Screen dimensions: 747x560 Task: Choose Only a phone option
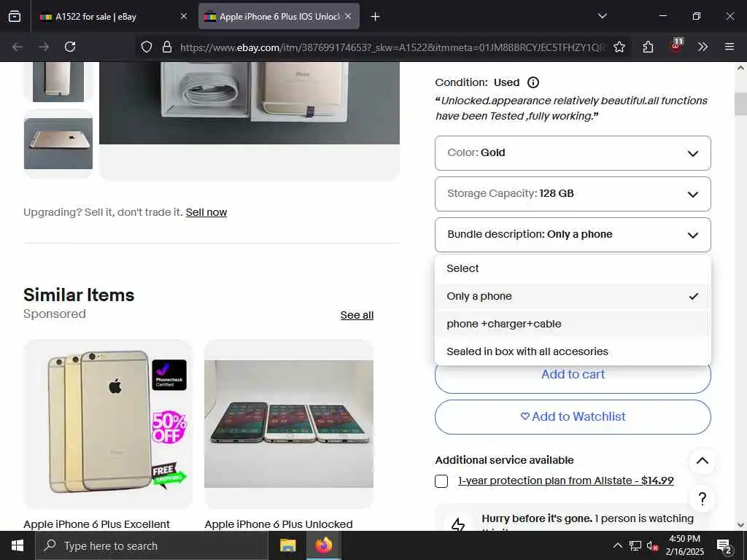tap(573, 296)
